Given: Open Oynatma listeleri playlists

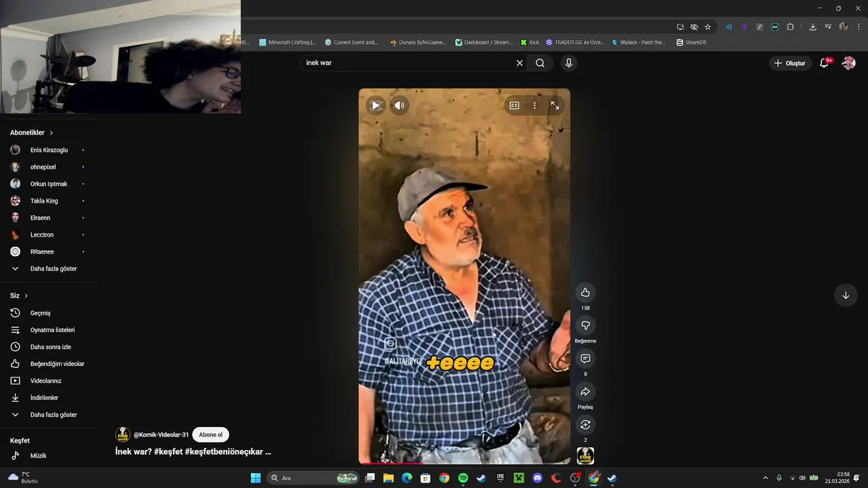Looking at the screenshot, I should 49,330.
